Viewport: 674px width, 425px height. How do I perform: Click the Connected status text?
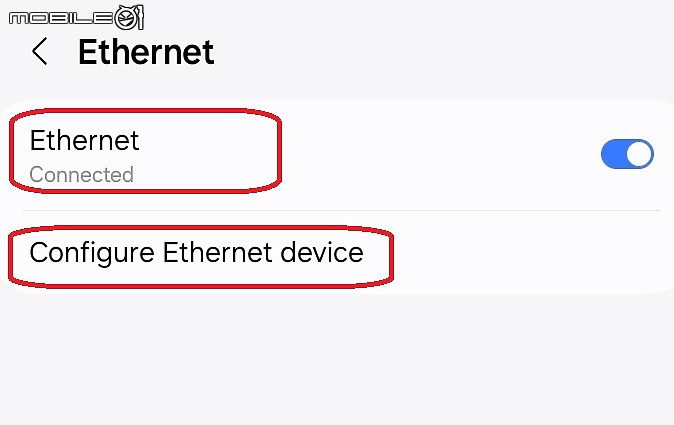point(82,174)
